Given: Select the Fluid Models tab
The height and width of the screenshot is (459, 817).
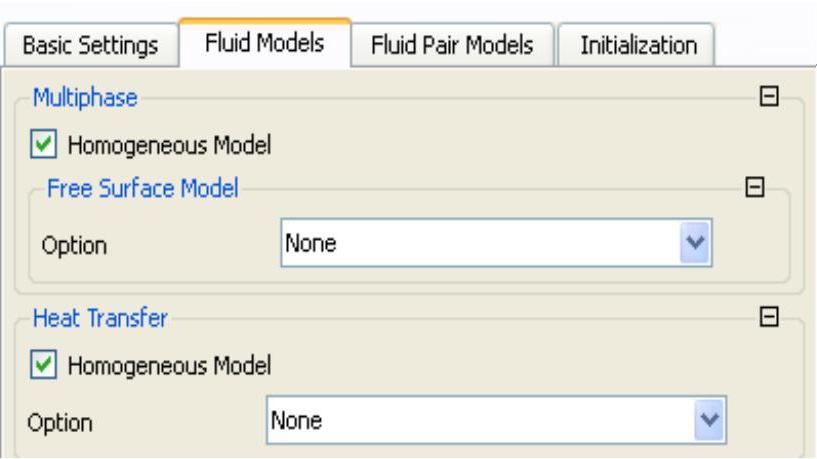Looking at the screenshot, I should (265, 43).
